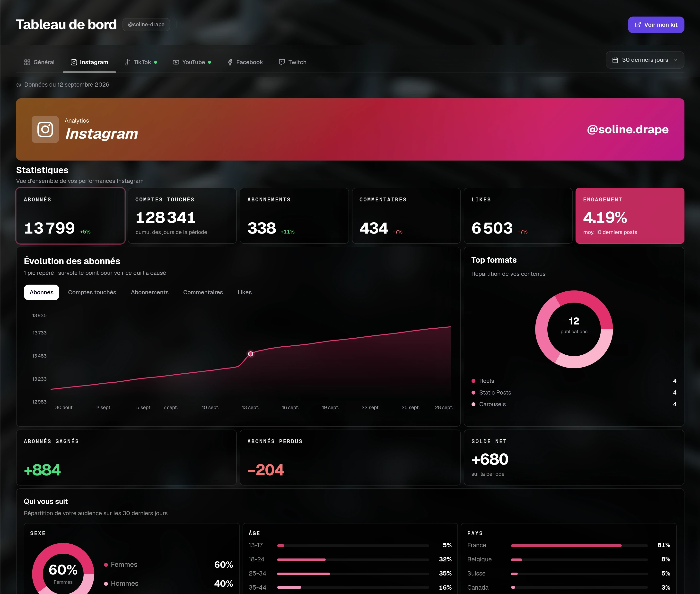Screen dimensions: 700x594
Task: Select the Abonnés stat card
Action: (71, 216)
